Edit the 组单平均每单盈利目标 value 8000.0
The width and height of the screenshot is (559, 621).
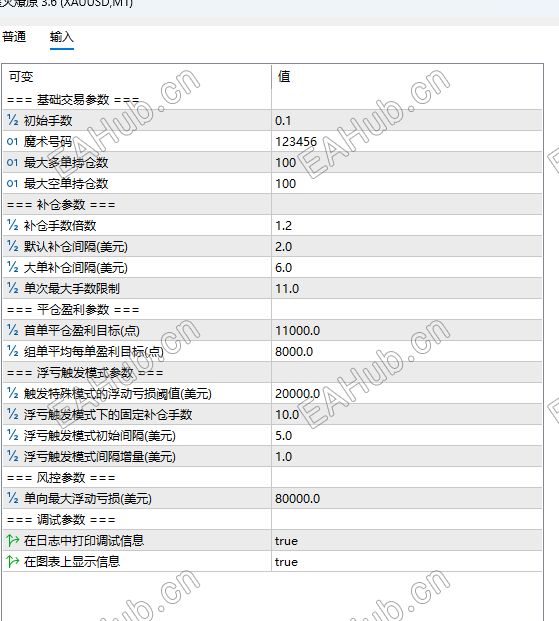[x=407, y=351]
